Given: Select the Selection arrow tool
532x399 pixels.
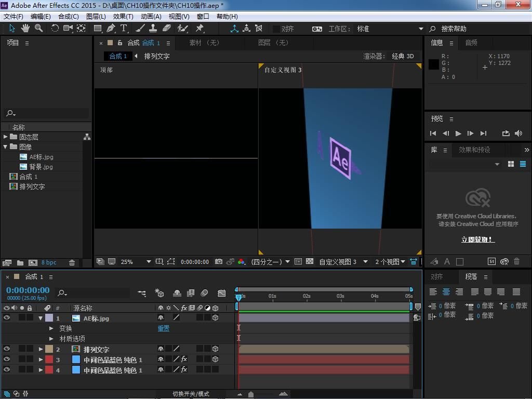Looking at the screenshot, I should [12, 28].
